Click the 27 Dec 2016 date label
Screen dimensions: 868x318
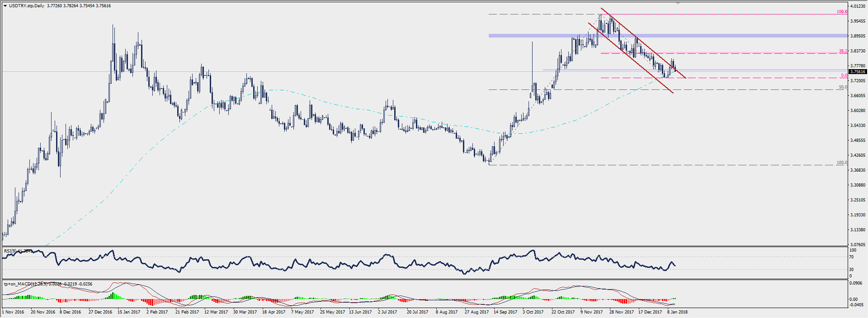[x=100, y=312]
